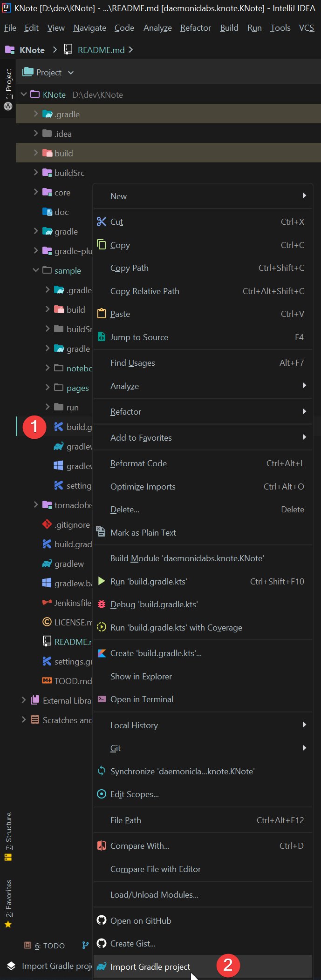
Task: Open Add to Favorites submenu
Action: 203,437
